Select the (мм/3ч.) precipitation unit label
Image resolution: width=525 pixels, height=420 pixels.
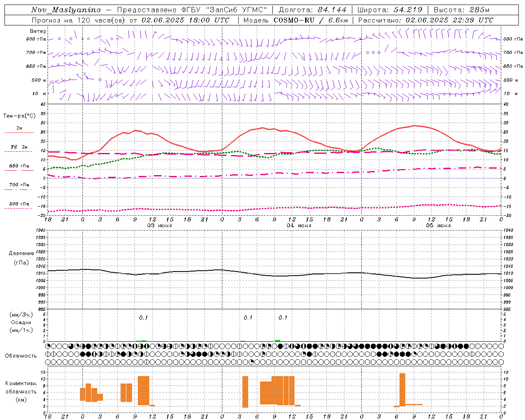[21, 315]
